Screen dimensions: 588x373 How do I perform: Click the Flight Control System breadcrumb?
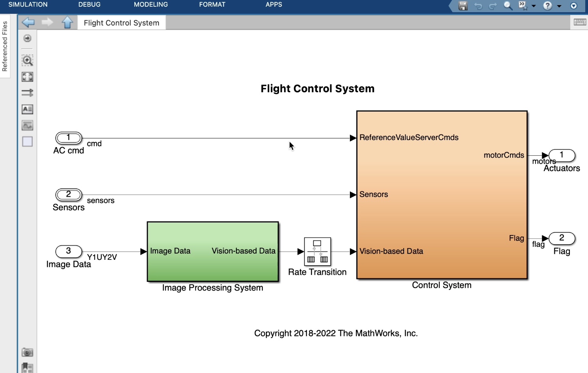[x=121, y=23]
